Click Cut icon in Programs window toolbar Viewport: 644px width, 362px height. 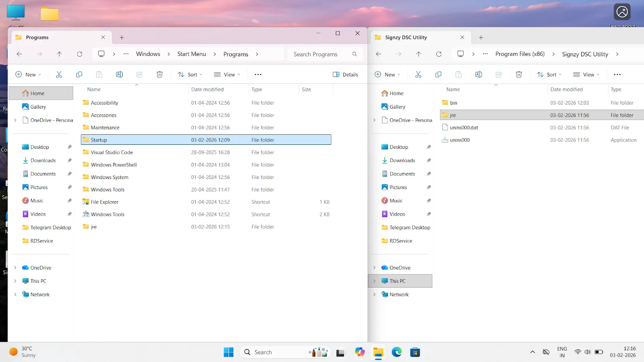tap(59, 74)
